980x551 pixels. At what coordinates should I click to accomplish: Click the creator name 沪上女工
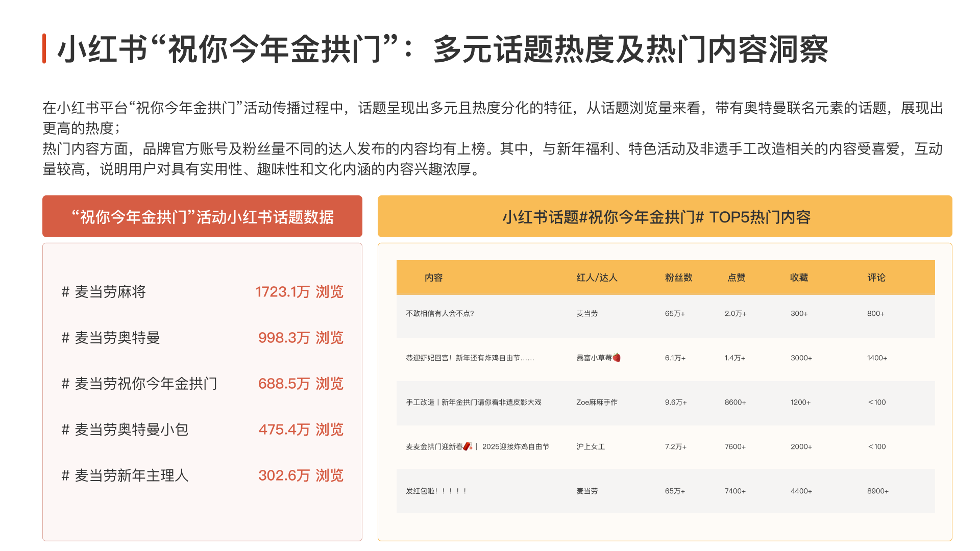tap(591, 446)
